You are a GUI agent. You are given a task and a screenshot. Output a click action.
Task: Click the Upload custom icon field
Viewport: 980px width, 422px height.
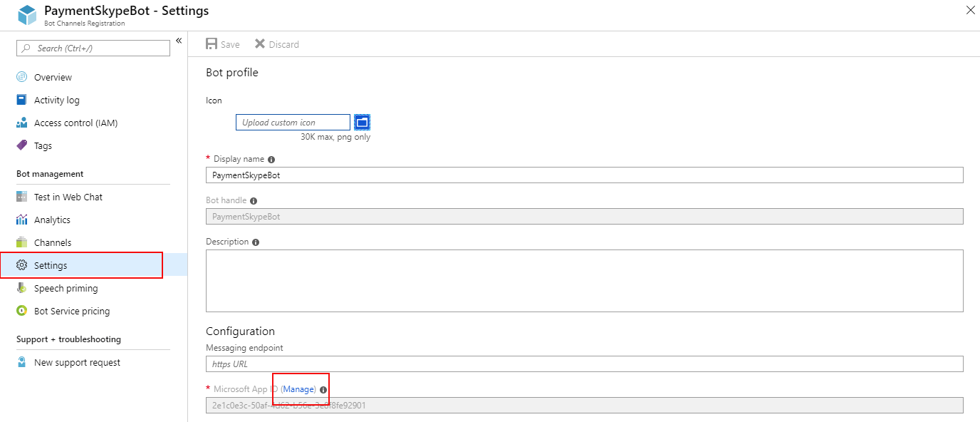point(293,123)
